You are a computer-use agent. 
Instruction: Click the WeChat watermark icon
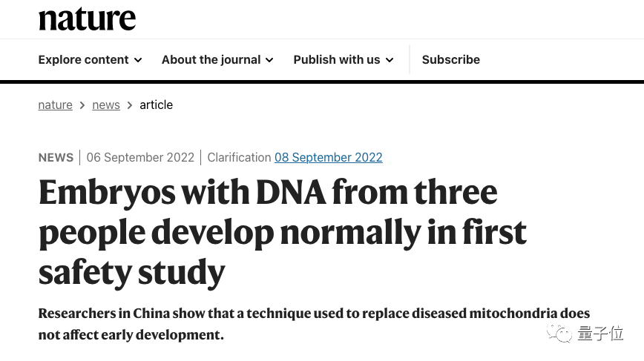tap(560, 334)
